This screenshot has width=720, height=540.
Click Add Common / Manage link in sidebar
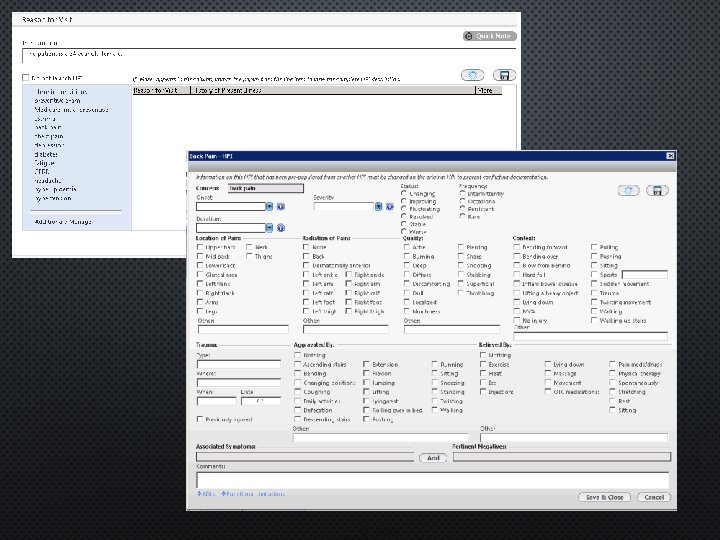[63, 222]
